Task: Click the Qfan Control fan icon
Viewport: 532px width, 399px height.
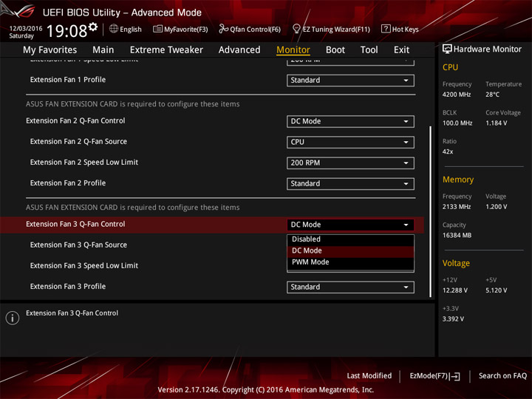Action: pyautogui.click(x=223, y=29)
